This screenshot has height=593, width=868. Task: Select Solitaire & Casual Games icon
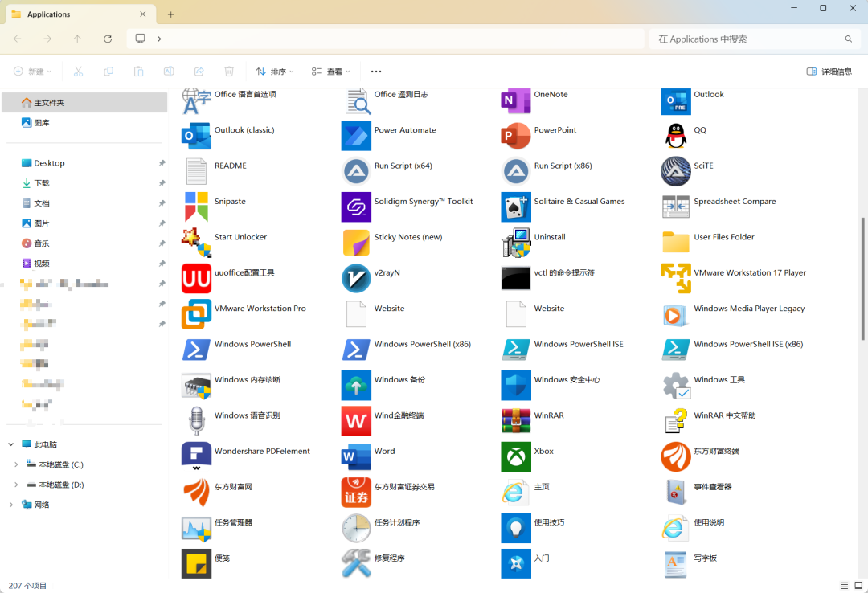pos(515,207)
